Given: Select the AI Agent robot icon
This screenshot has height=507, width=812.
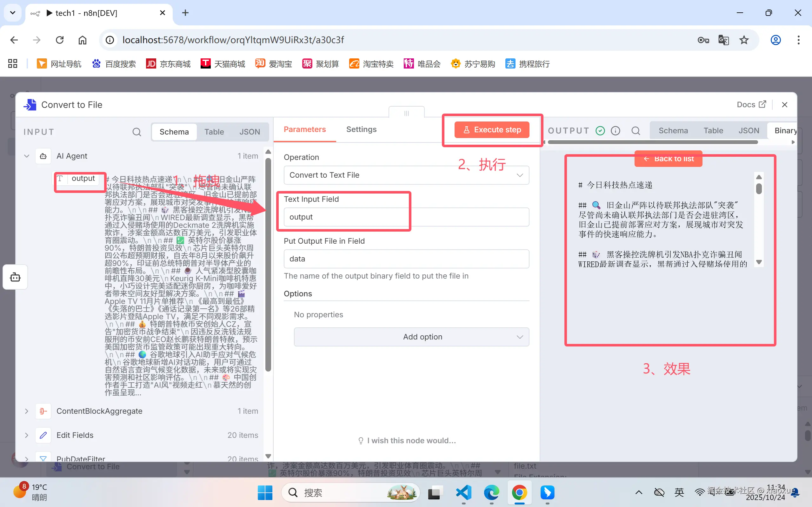Looking at the screenshot, I should [x=43, y=156].
